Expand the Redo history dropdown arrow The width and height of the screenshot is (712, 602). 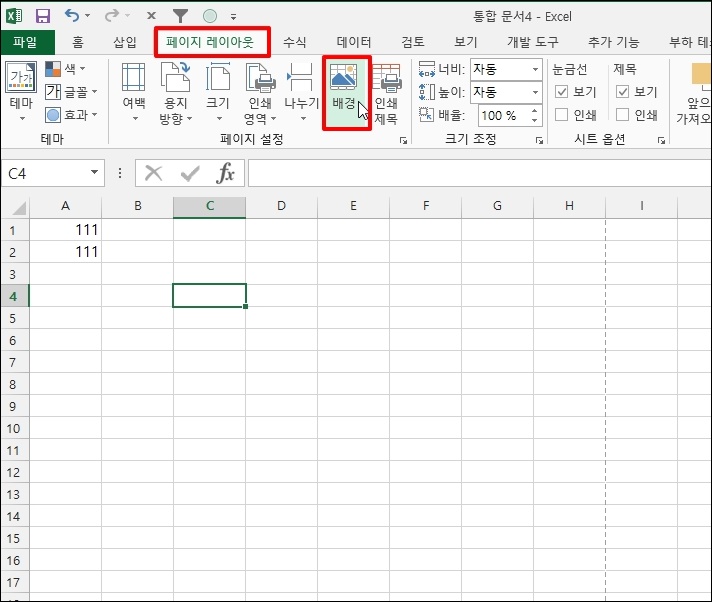tap(128, 16)
